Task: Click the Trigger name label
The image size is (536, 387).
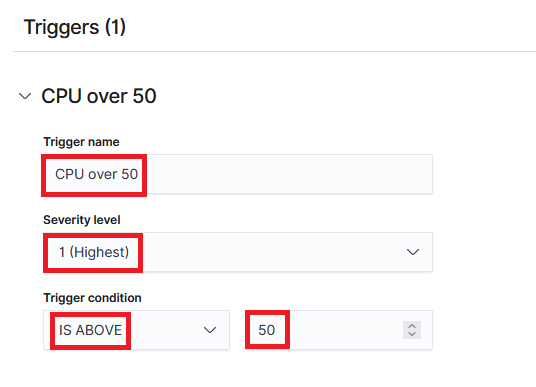Action: [81, 142]
